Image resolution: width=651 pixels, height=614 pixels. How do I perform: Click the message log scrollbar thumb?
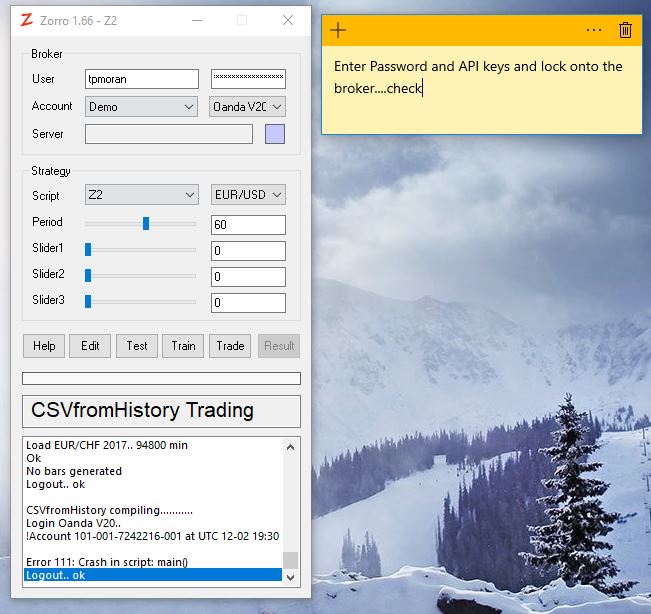(290, 560)
